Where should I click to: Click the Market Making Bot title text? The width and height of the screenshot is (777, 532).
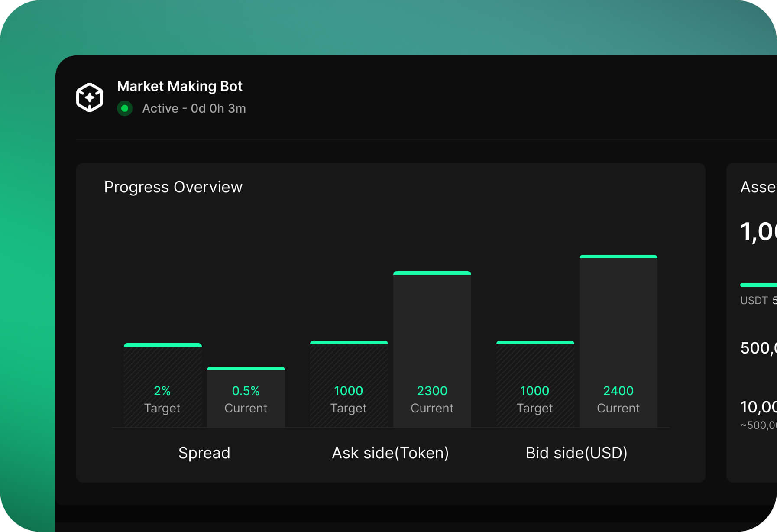(x=180, y=86)
